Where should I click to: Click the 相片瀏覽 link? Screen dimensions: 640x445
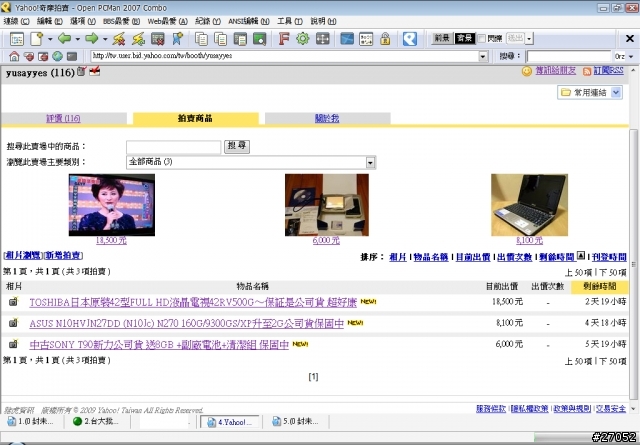(x=23, y=255)
